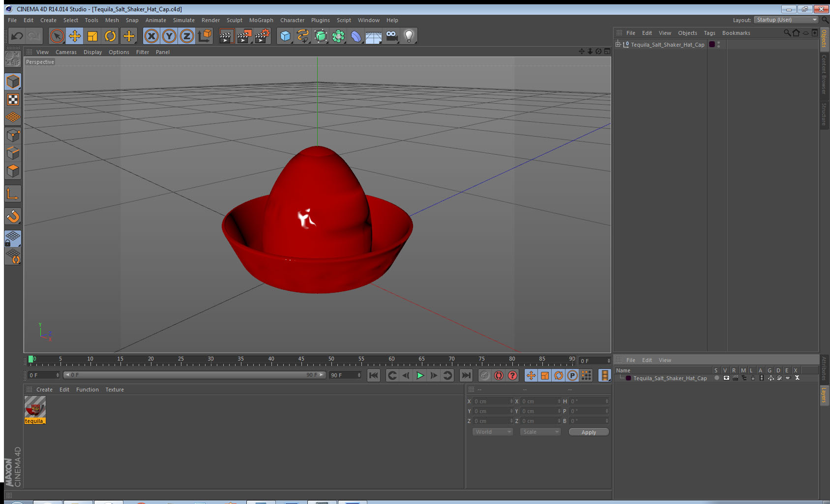
Task: Click Render to Picture Viewer icon
Action: pyautogui.click(x=244, y=36)
